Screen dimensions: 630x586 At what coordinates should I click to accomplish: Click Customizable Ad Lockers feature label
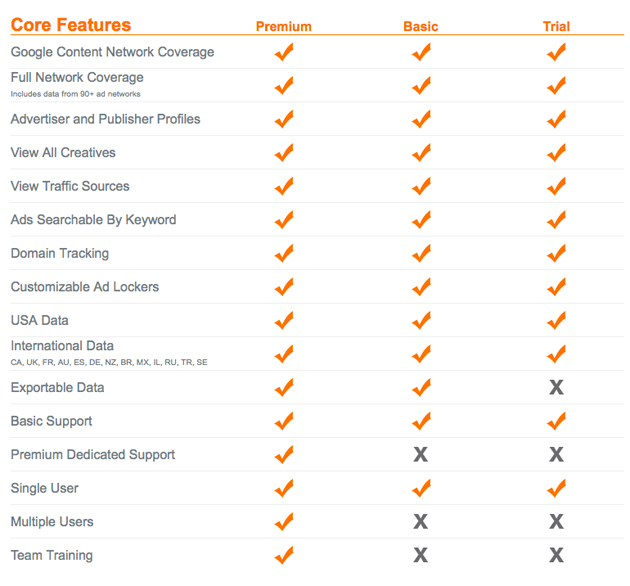tap(85, 287)
